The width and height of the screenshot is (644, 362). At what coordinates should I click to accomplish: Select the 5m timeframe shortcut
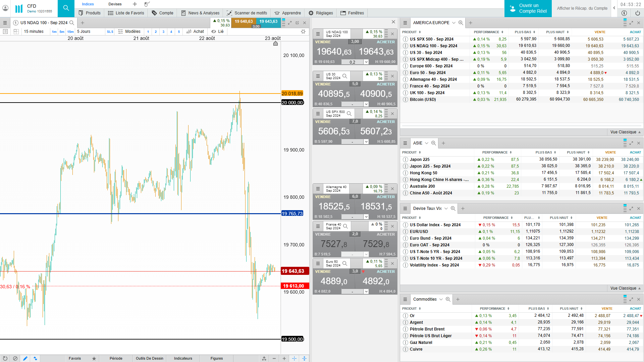[x=62, y=32]
